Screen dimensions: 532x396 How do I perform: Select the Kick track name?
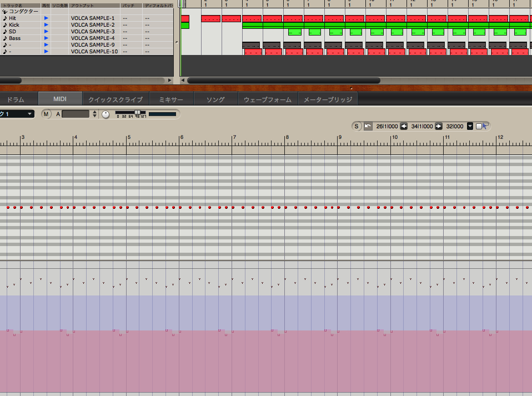tap(14, 25)
